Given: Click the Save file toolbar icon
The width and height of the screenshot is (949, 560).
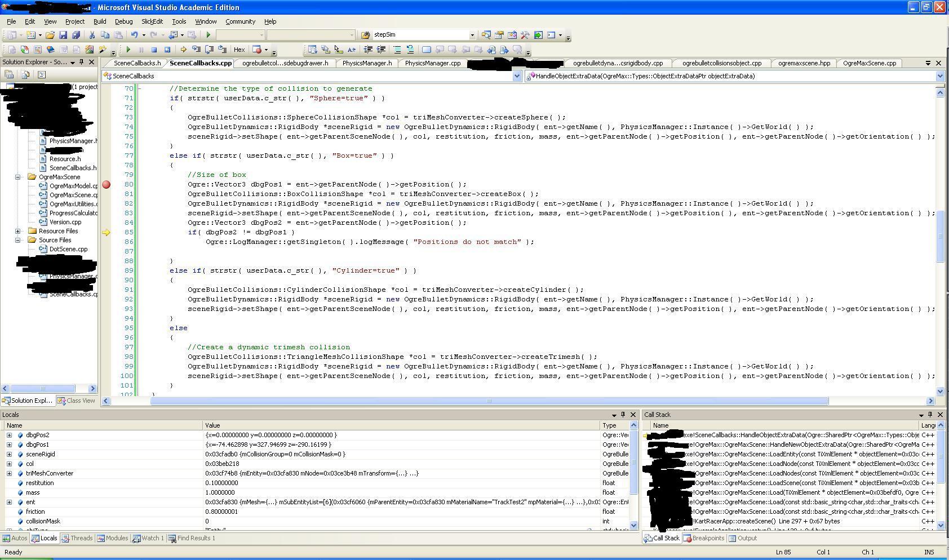Looking at the screenshot, I should pyautogui.click(x=63, y=35).
